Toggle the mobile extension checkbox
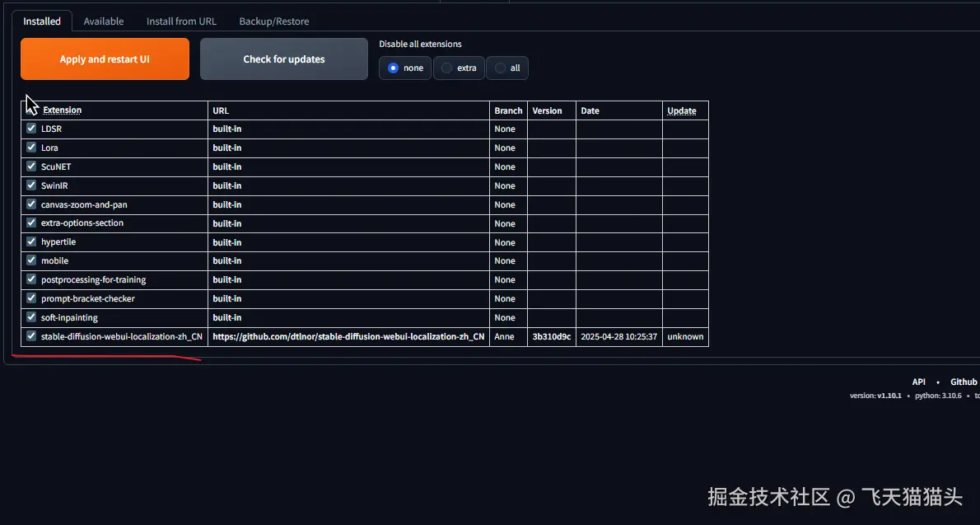 [31, 260]
